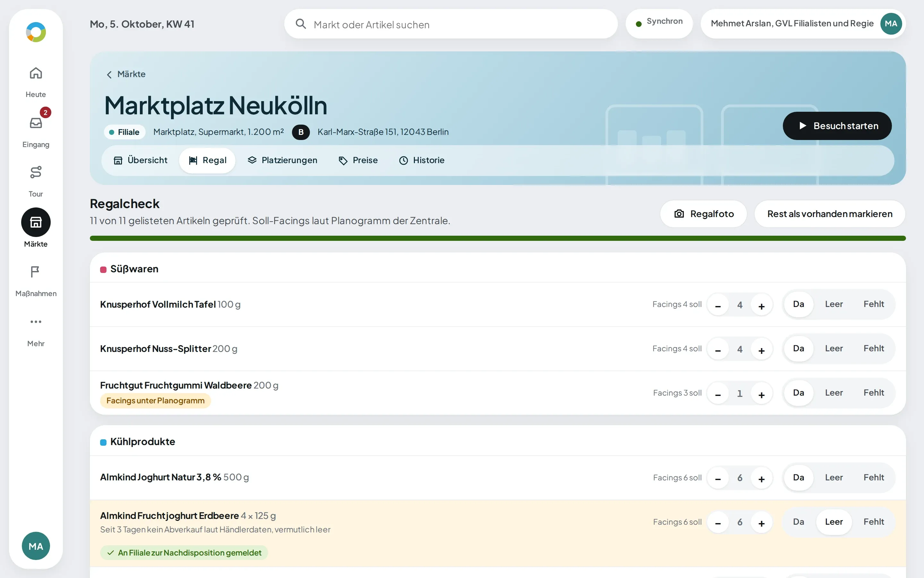Viewport: 924px width, 578px height.
Task: Select the Regal tab
Action: (x=207, y=161)
